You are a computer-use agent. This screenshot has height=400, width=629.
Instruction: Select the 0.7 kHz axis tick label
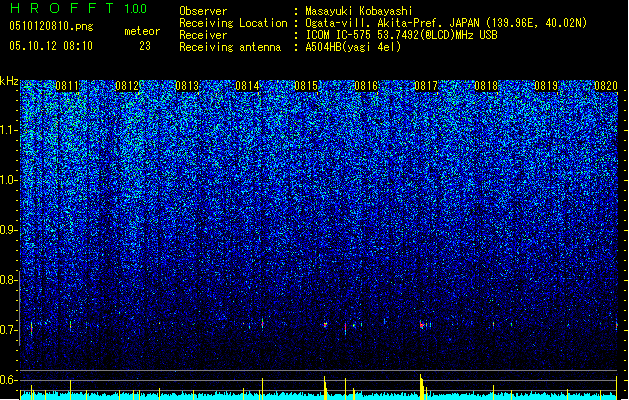[9, 330]
